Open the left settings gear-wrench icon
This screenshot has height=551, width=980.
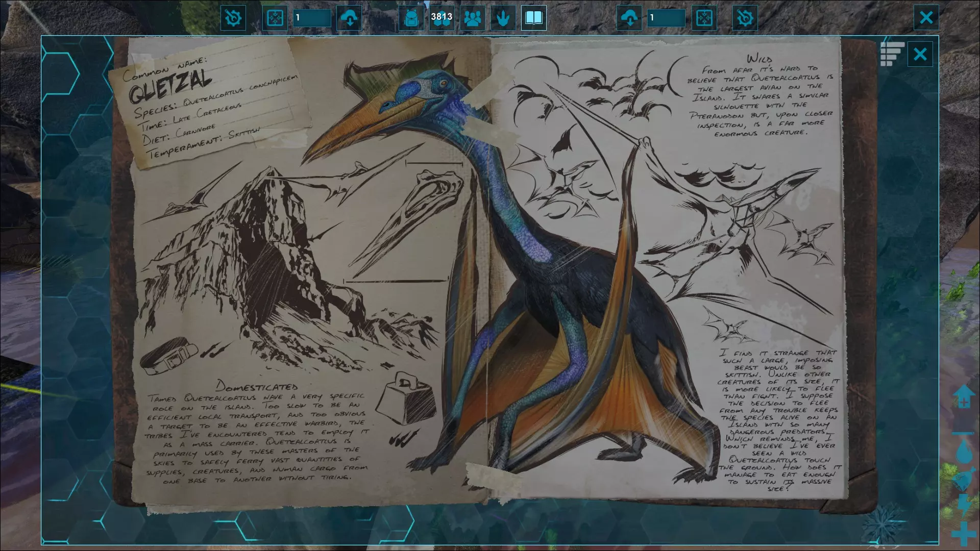coord(233,18)
